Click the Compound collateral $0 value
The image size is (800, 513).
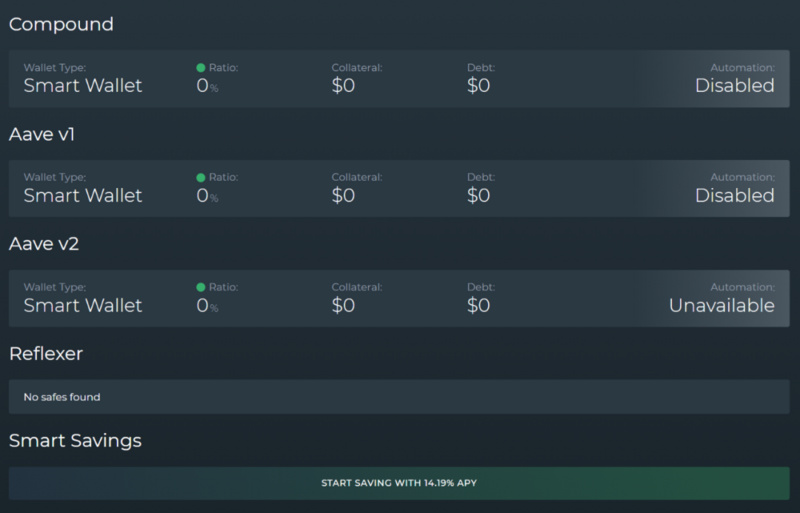[343, 86]
